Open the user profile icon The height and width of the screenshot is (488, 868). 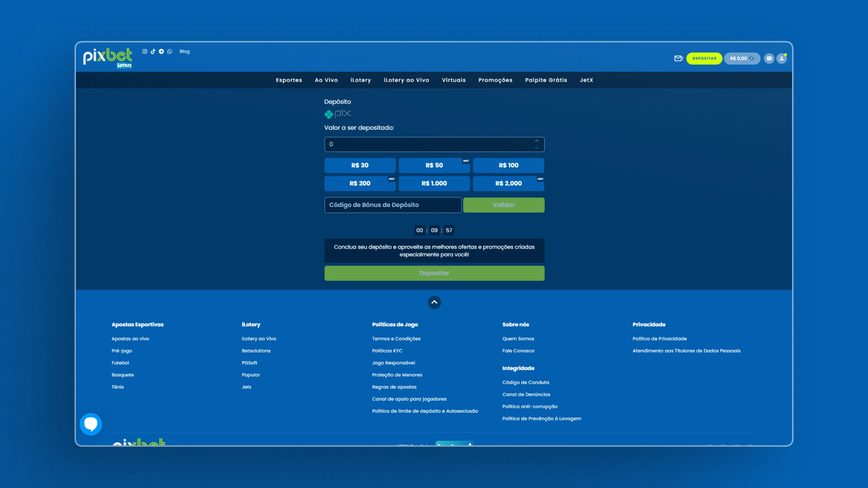tap(782, 58)
